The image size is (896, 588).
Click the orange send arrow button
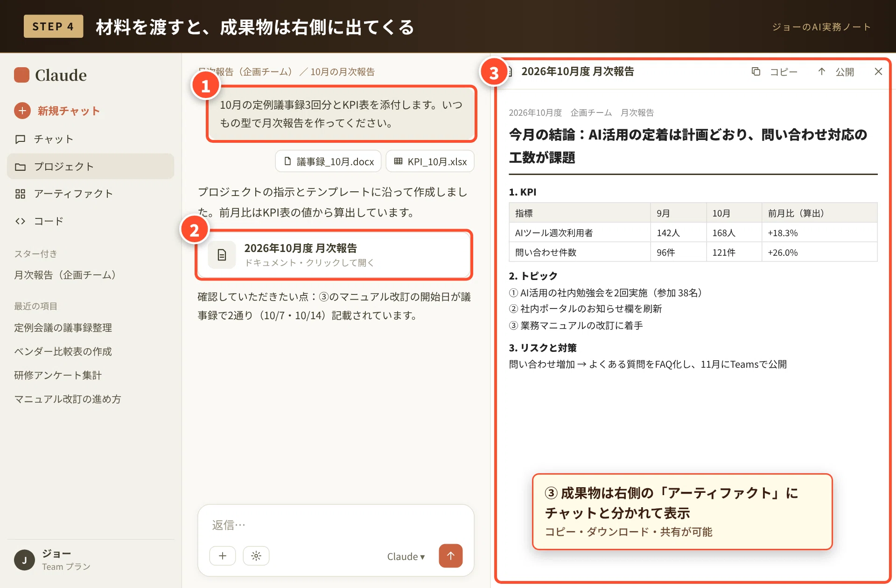point(451,556)
